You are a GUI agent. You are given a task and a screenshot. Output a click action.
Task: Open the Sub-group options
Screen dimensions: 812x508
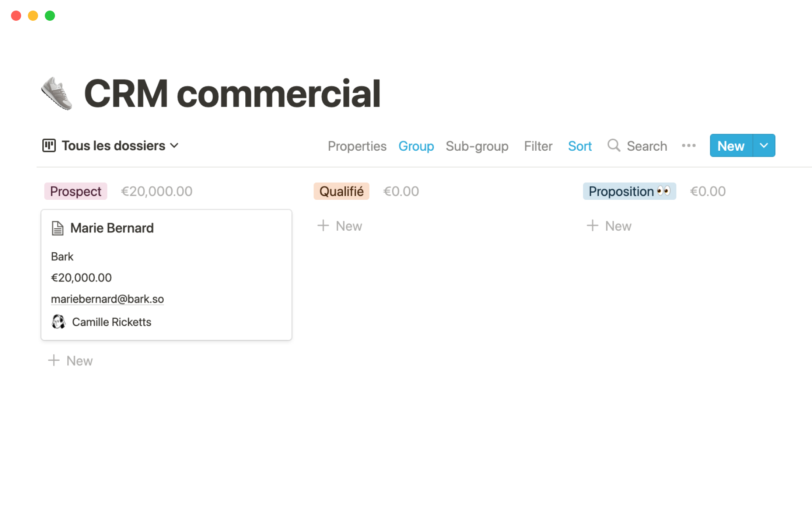pyautogui.click(x=477, y=146)
